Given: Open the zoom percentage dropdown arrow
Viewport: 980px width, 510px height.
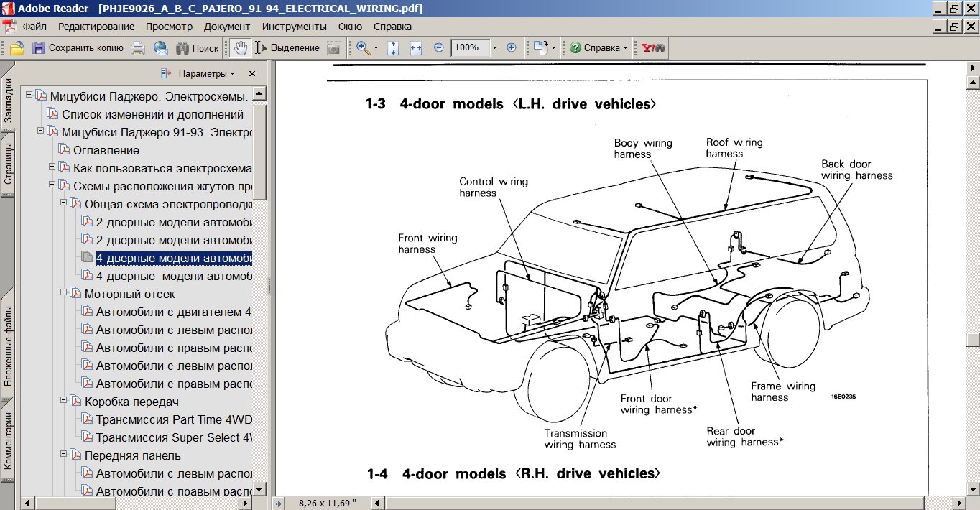Looking at the screenshot, I should [494, 48].
